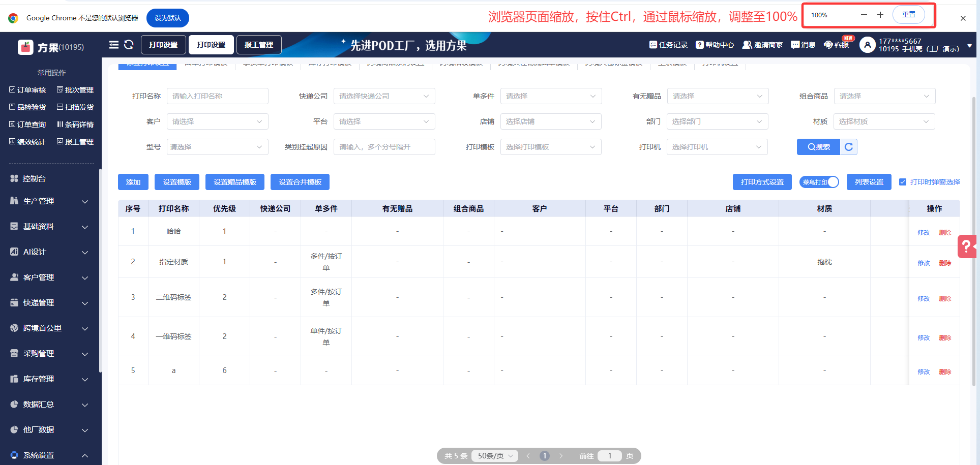Image resolution: width=980 pixels, height=465 pixels.
Task: Open 消息 messages
Action: (x=804, y=45)
